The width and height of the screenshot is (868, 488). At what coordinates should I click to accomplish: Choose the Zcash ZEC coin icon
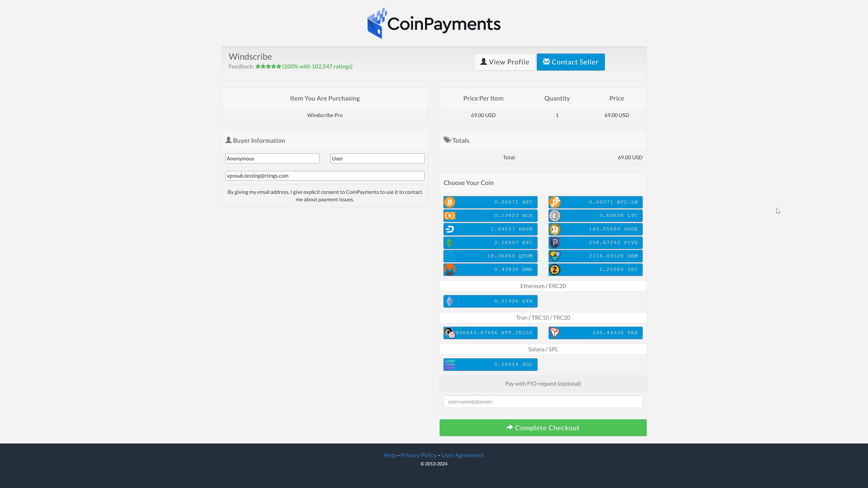[x=555, y=270]
